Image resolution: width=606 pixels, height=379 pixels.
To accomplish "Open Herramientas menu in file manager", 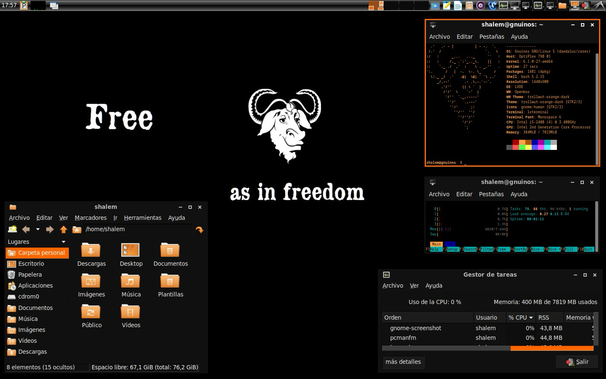I will click(143, 218).
